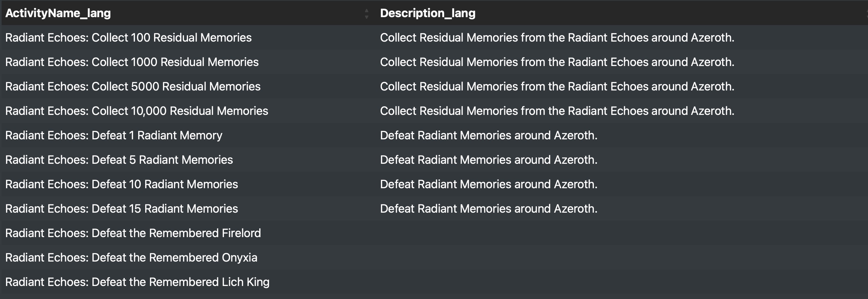Screen dimensions: 868x299
Task: Select the Defeat 15 Radiant Memories row
Action: point(435,209)
